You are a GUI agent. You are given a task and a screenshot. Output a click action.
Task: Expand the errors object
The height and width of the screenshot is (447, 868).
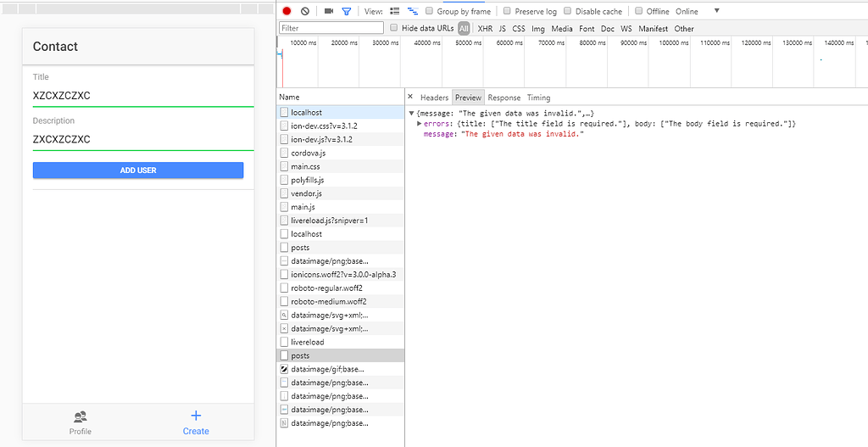[420, 124]
